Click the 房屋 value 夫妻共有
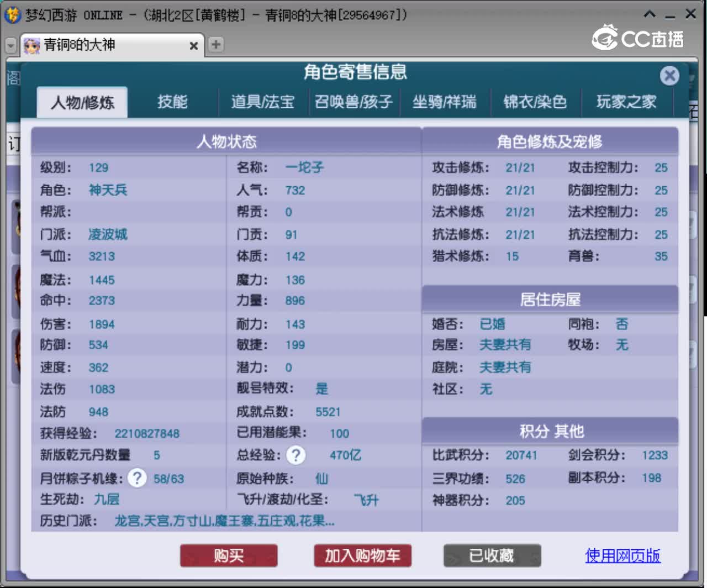This screenshot has height=588, width=707. (x=505, y=345)
